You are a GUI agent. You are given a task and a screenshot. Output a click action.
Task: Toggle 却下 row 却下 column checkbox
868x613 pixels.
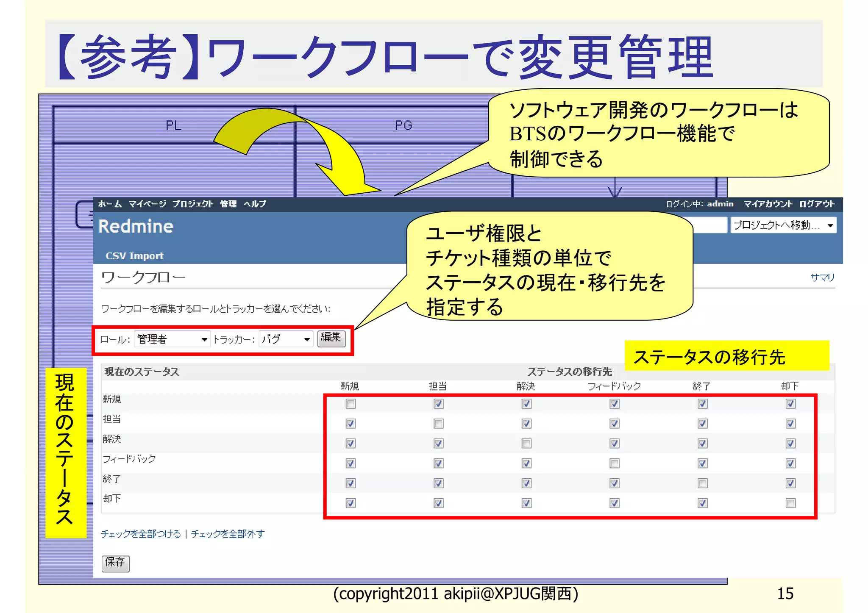click(x=790, y=503)
